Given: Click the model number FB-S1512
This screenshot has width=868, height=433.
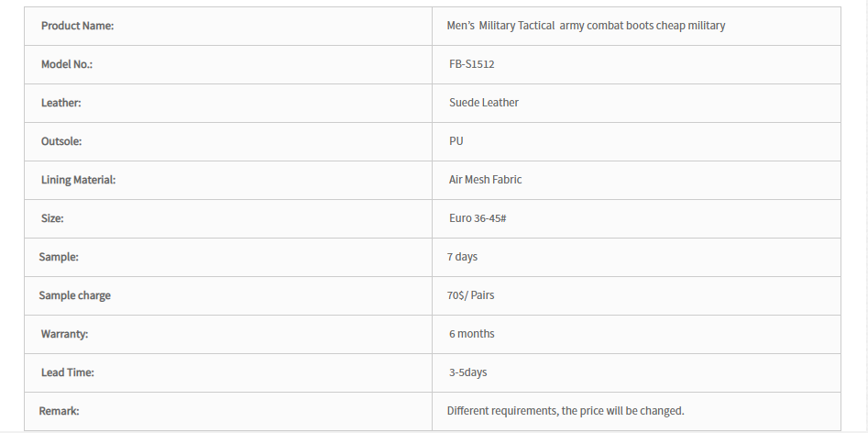Looking at the screenshot, I should pyautogui.click(x=472, y=64).
